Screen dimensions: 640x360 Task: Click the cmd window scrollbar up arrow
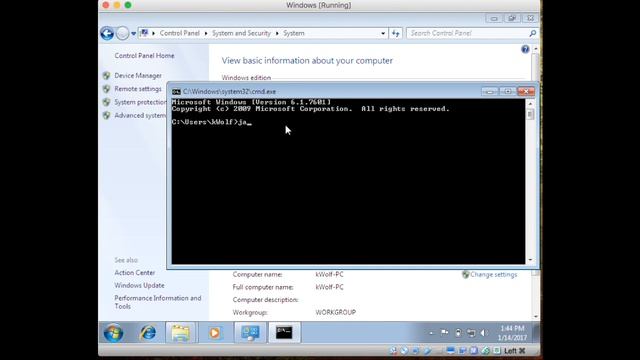click(530, 104)
